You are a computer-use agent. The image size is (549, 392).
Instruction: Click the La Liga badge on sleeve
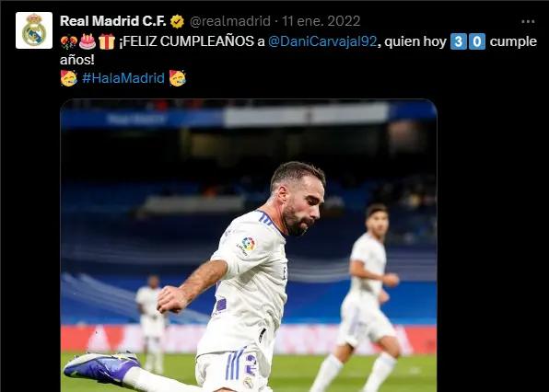(247, 246)
